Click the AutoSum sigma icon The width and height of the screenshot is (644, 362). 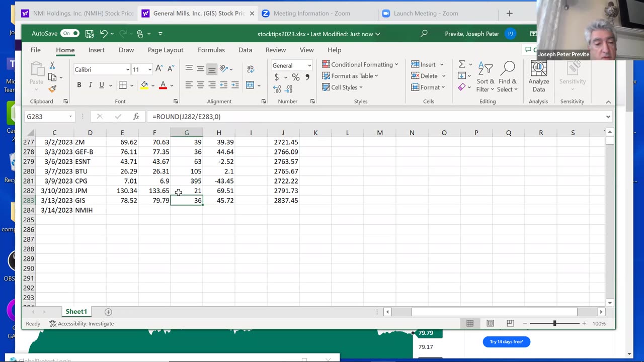coord(462,64)
